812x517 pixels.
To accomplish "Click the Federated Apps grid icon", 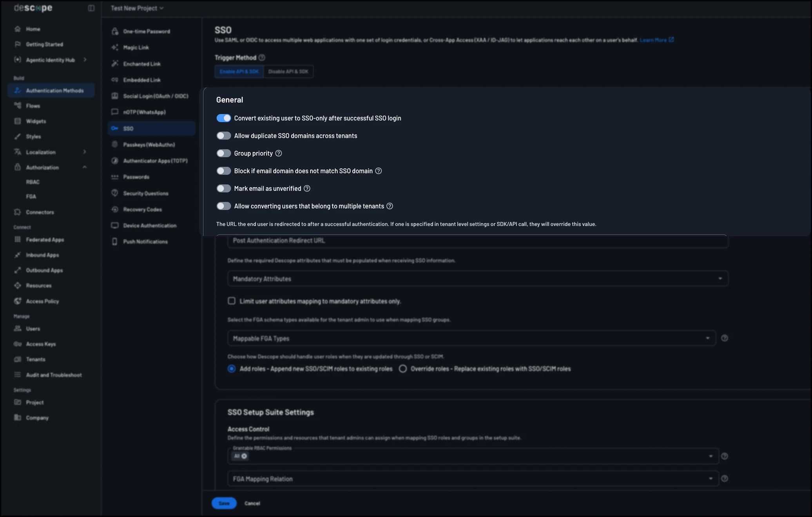I will click(17, 239).
